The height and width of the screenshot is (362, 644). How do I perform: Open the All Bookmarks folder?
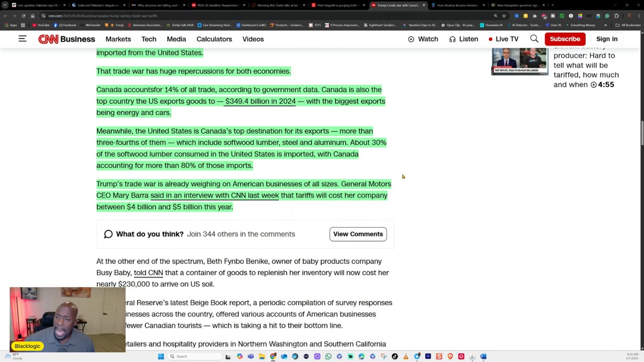628,25
